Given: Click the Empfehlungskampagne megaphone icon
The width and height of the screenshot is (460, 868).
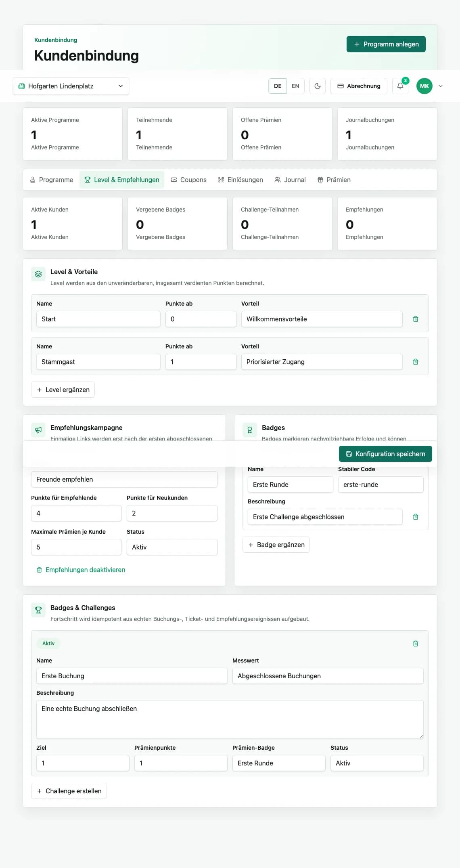Looking at the screenshot, I should (38, 430).
